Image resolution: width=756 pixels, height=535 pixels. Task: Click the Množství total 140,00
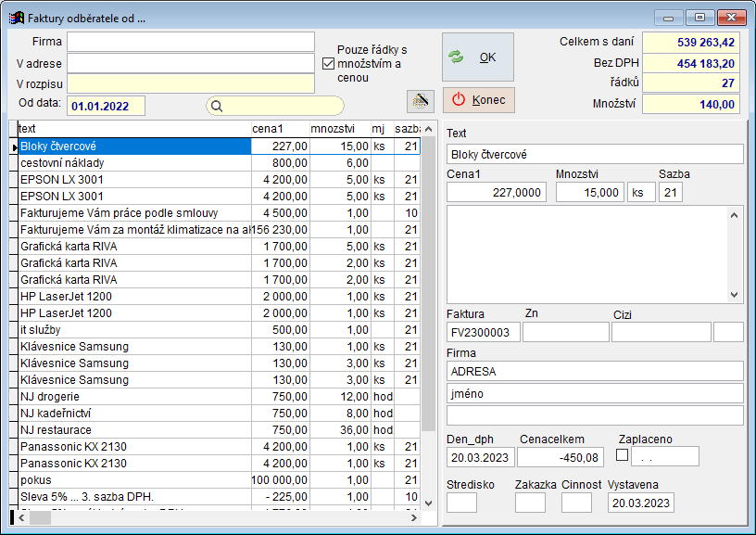click(691, 104)
